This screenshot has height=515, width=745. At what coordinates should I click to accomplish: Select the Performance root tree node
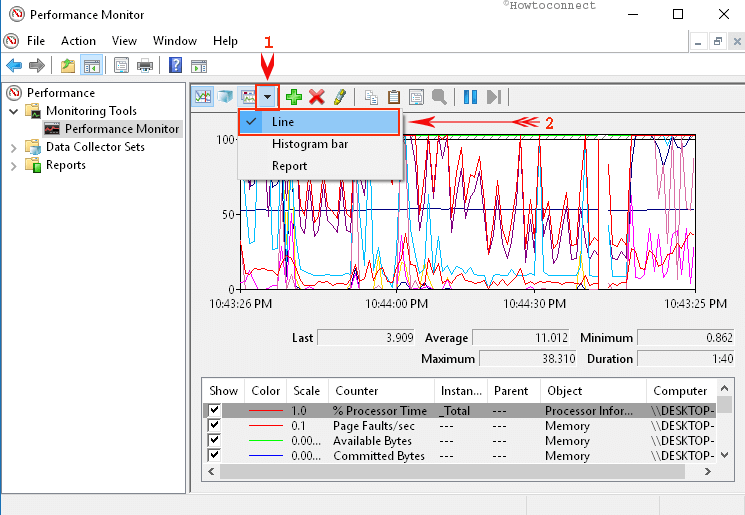coord(61,93)
